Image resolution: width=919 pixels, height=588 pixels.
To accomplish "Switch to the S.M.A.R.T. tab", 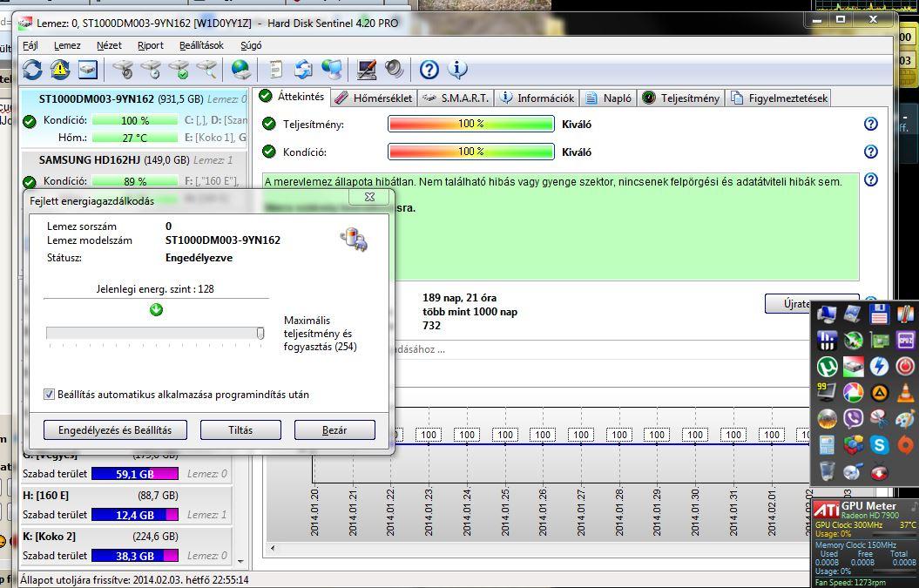I will (x=456, y=98).
